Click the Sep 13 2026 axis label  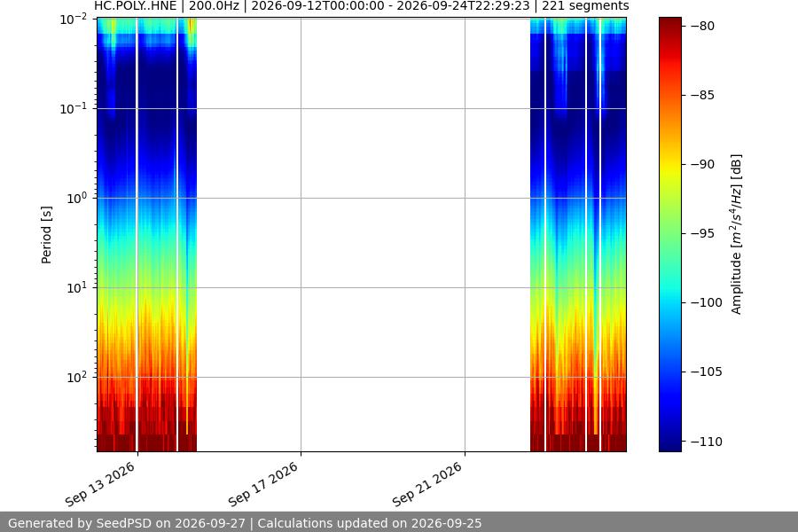(x=100, y=484)
